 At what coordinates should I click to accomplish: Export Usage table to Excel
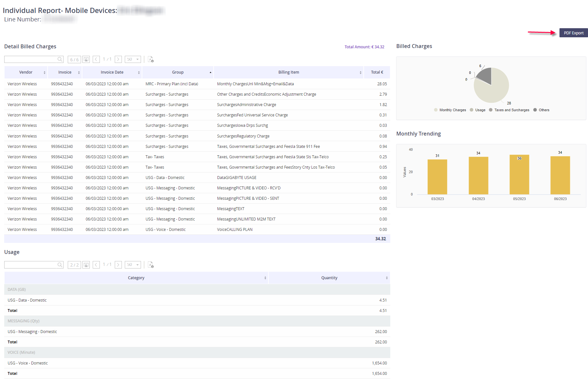[151, 265]
